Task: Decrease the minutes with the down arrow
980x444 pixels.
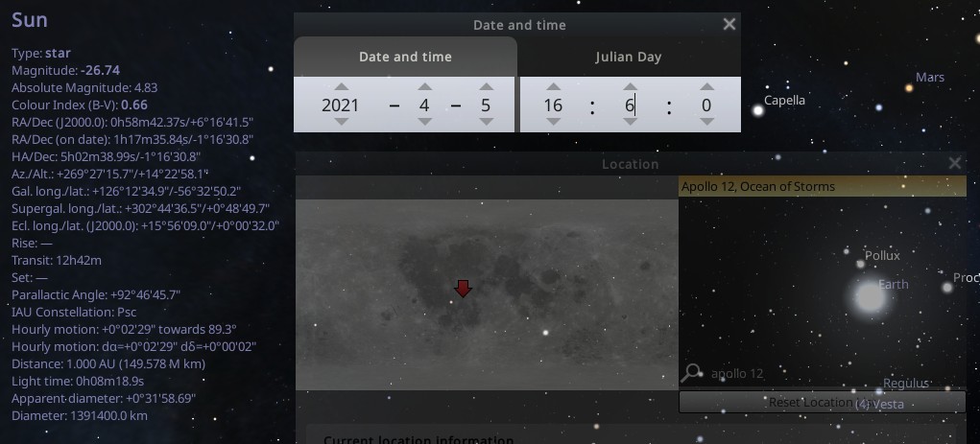Action: pyautogui.click(x=630, y=123)
